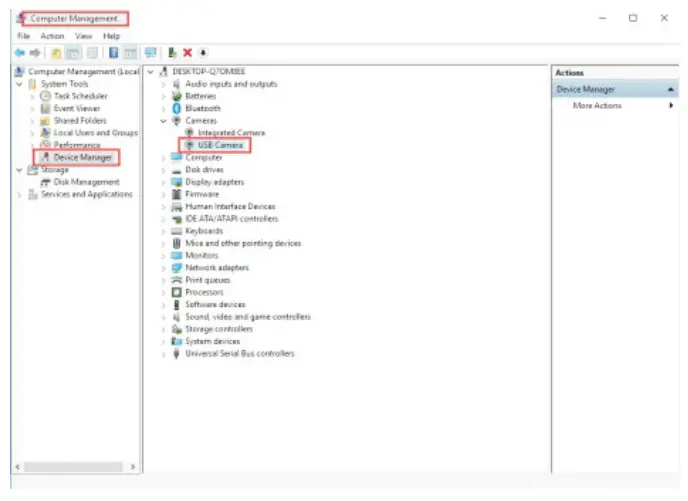Select IDE ATA/ATAPI controllers category
Viewport: 688px width, 501px height.
pos(232,218)
